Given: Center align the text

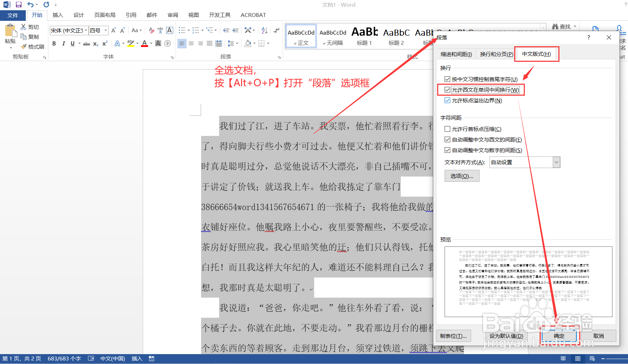Looking at the screenshot, I should tap(191, 43).
